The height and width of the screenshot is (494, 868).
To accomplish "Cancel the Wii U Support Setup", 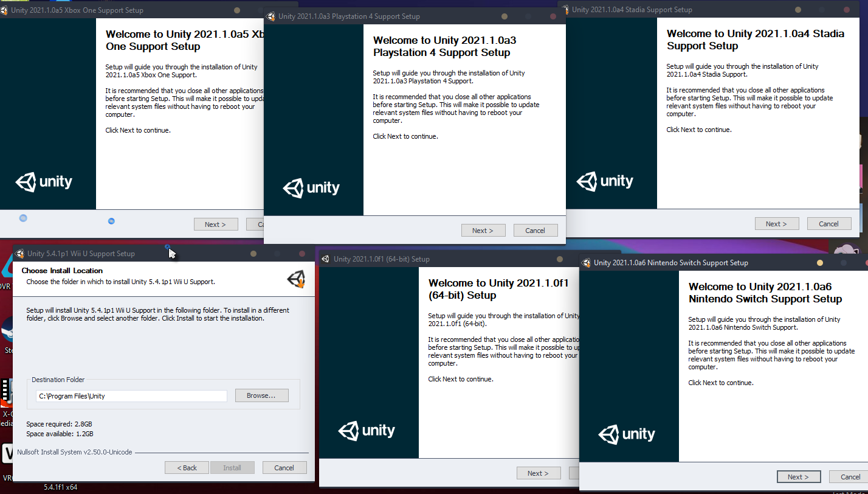I will click(284, 468).
